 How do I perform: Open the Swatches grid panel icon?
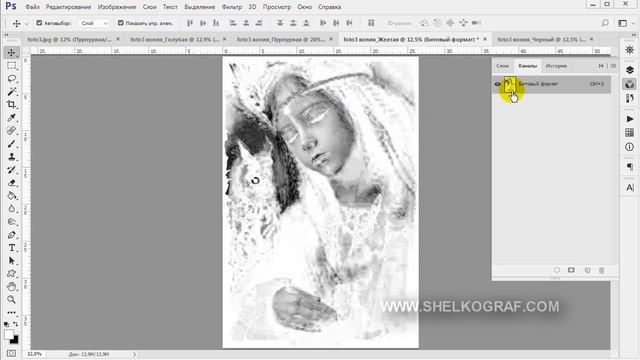tap(629, 133)
